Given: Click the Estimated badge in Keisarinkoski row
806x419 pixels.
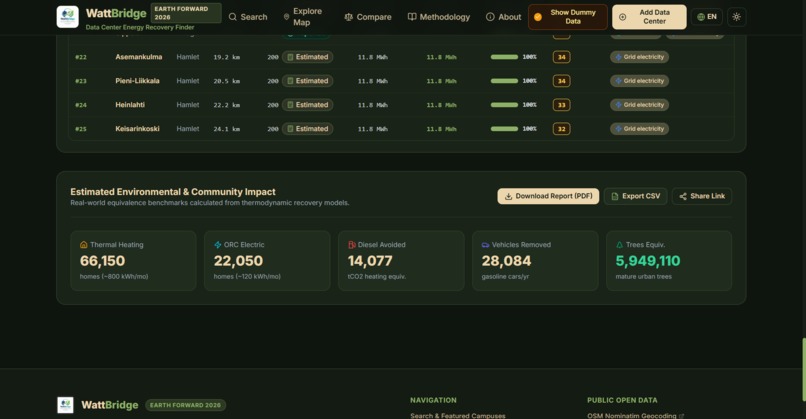Looking at the screenshot, I should [307, 129].
